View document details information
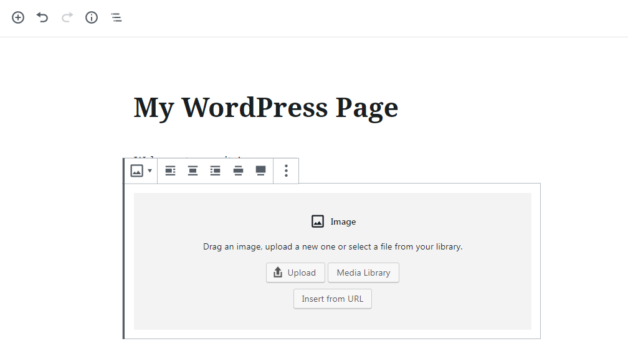The width and height of the screenshot is (628, 364). pyautogui.click(x=91, y=17)
